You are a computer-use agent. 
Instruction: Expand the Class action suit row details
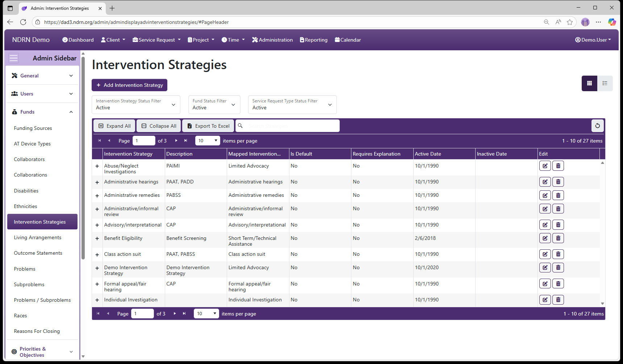[97, 255]
